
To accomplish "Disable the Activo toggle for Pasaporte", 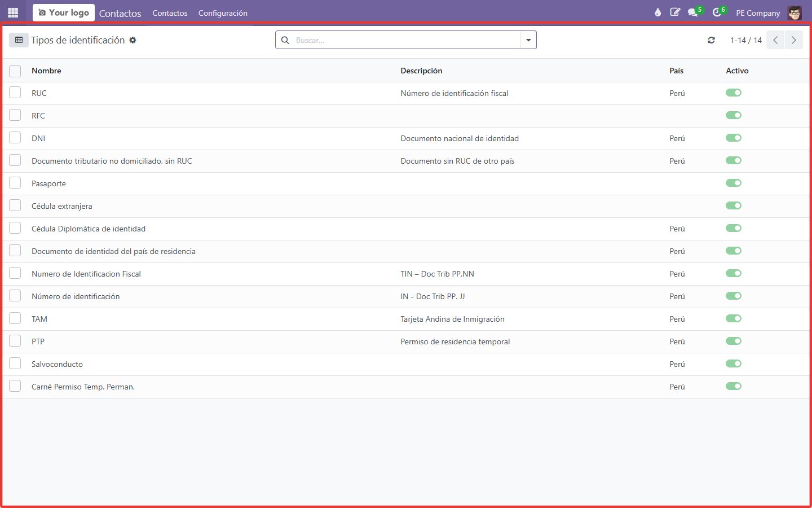I will (733, 183).
